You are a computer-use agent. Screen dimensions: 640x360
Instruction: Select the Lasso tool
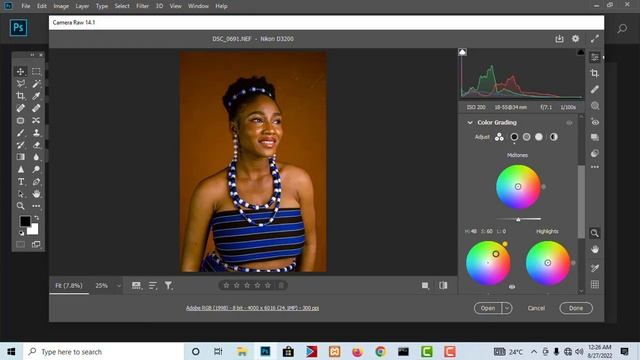pos(20,84)
